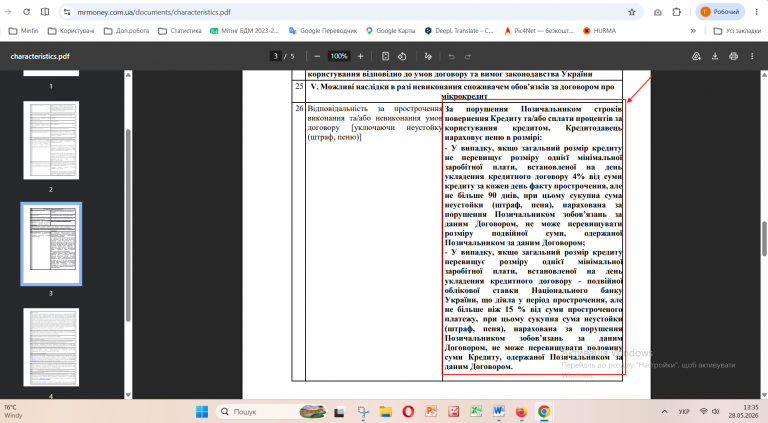Expand more bookmarks with double chevron

(x=693, y=30)
